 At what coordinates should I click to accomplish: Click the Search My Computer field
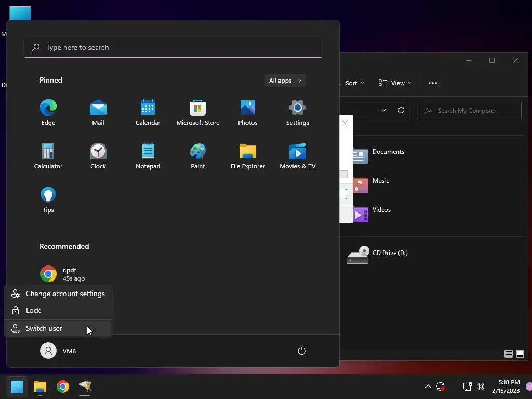point(469,111)
